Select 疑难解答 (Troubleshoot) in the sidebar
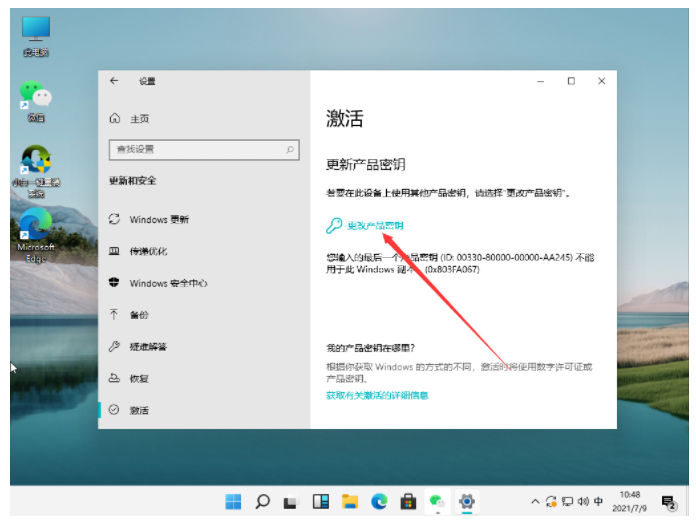 tap(148, 346)
